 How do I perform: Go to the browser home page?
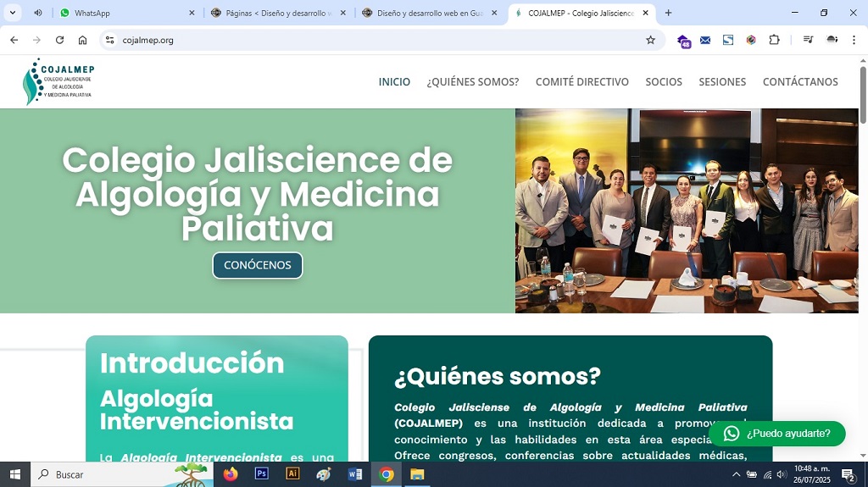pos(82,40)
